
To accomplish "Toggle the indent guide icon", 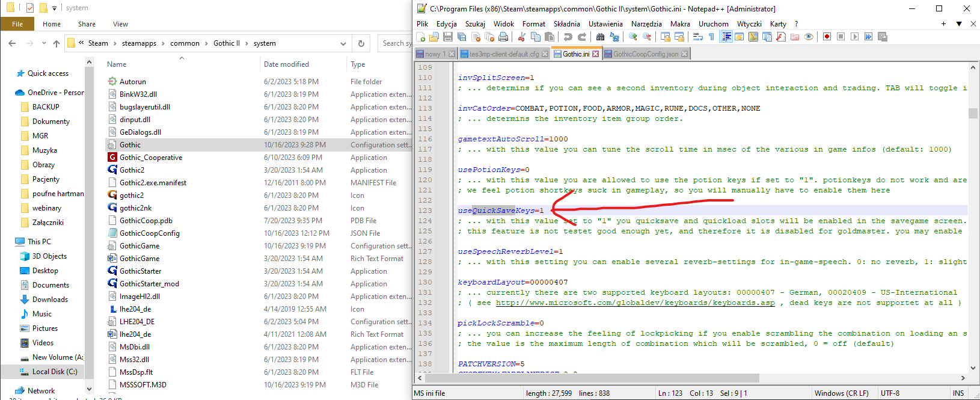I will 726,37.
